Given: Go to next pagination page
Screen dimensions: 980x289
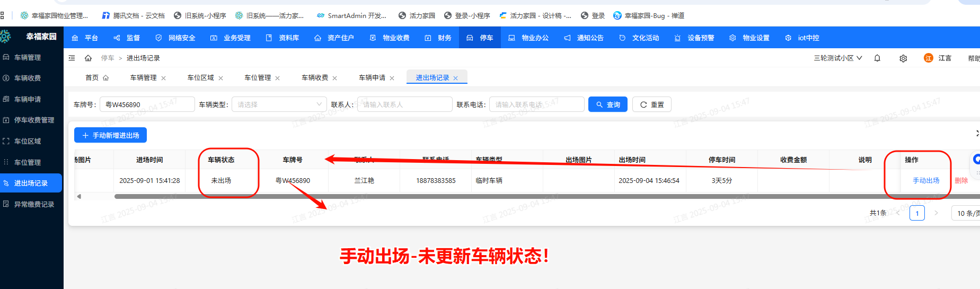Looking at the screenshot, I should (x=936, y=213).
